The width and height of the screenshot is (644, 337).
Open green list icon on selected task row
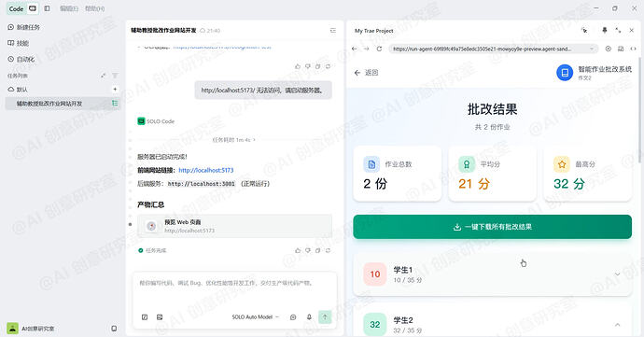point(115,104)
